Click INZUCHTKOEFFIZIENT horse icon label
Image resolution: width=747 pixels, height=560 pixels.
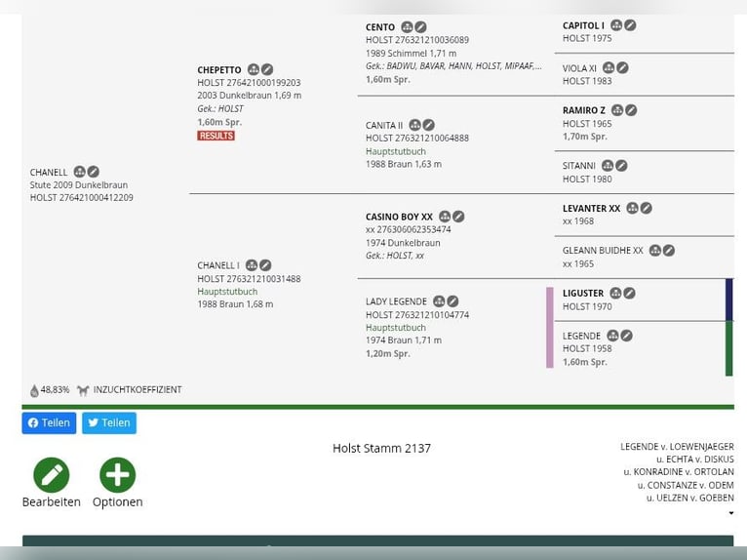(x=130, y=390)
